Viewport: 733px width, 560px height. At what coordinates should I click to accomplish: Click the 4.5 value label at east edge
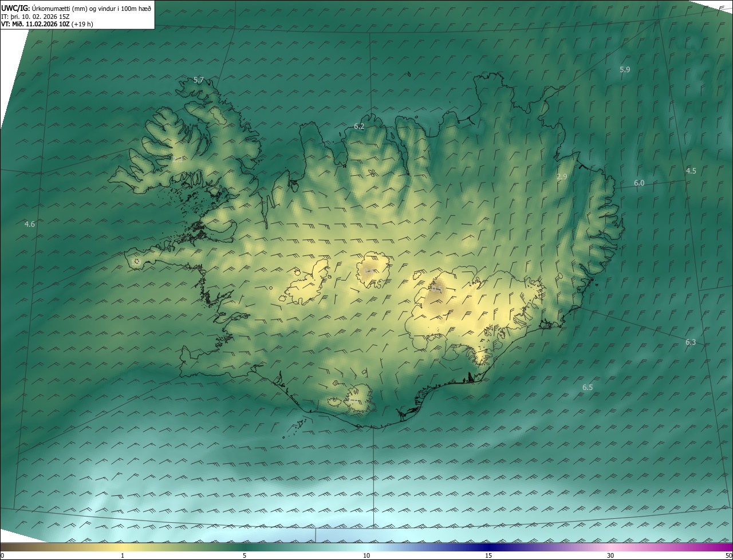691,171
